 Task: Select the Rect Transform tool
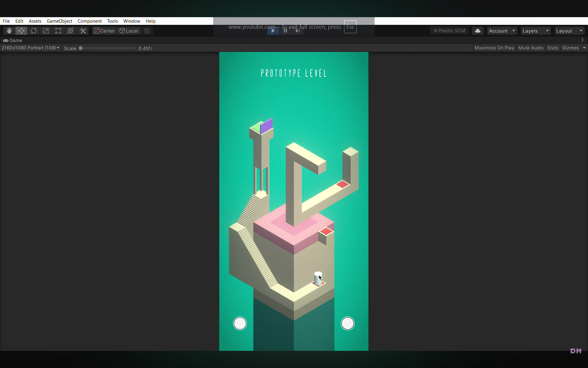[x=58, y=31]
